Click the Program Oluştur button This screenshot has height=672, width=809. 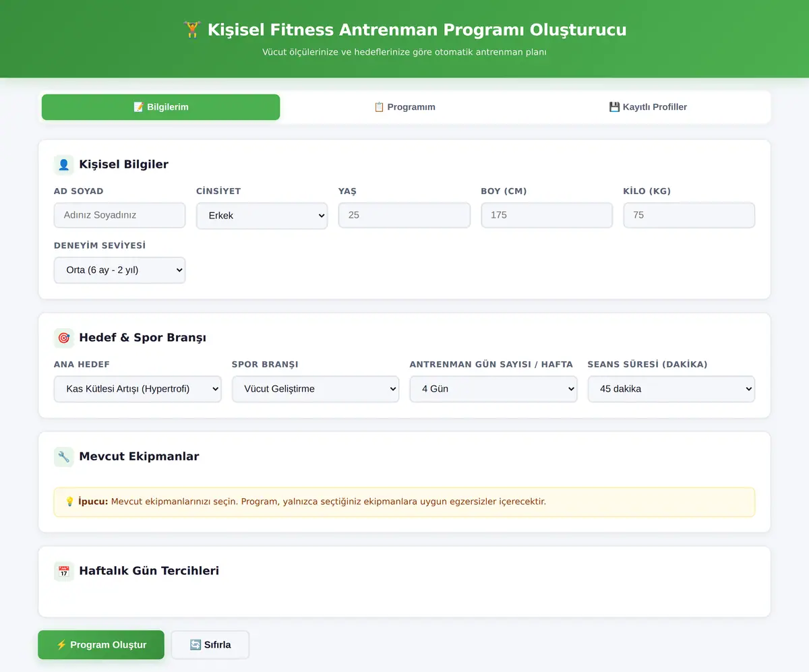[x=101, y=645]
